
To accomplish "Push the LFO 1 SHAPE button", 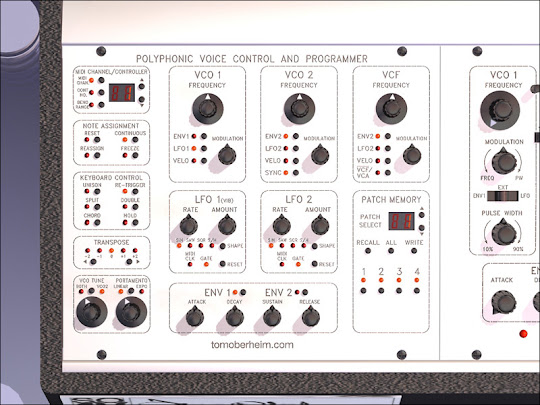I will (x=223, y=246).
